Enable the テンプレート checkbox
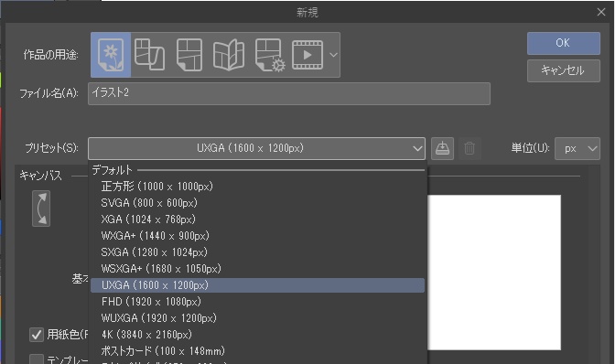Viewport: 615px width, 364px height. 37,359
